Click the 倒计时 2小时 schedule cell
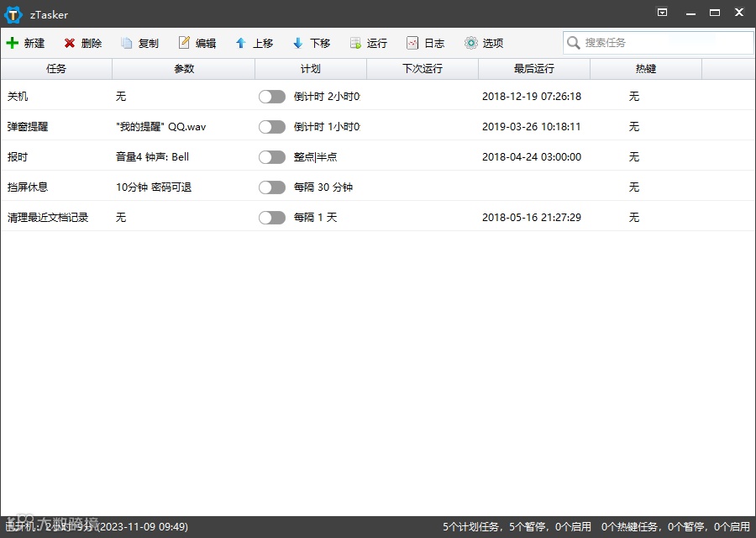This screenshot has height=538, width=756. [x=327, y=97]
